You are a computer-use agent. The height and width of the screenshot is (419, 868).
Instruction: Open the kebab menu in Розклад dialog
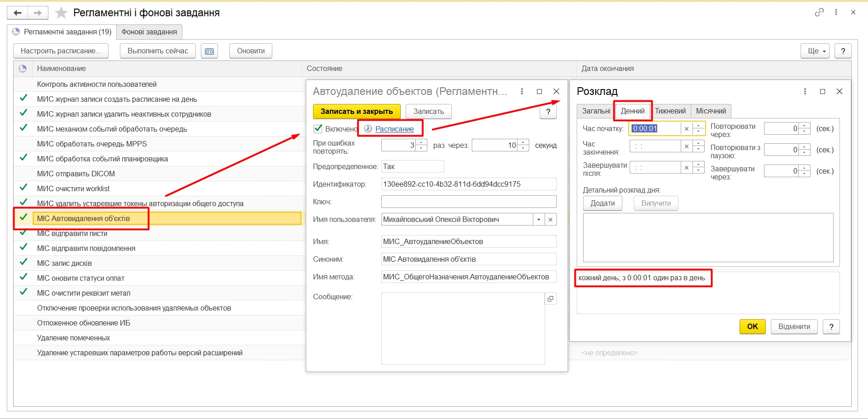pos(805,91)
